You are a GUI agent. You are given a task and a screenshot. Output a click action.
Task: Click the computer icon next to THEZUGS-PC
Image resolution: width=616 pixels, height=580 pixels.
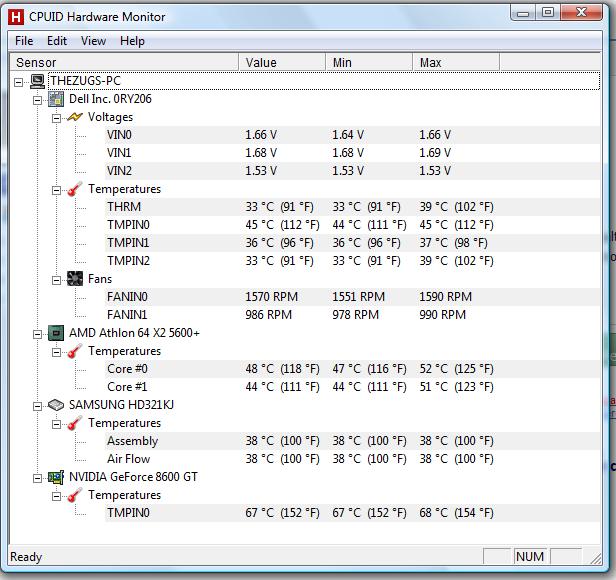[37, 81]
